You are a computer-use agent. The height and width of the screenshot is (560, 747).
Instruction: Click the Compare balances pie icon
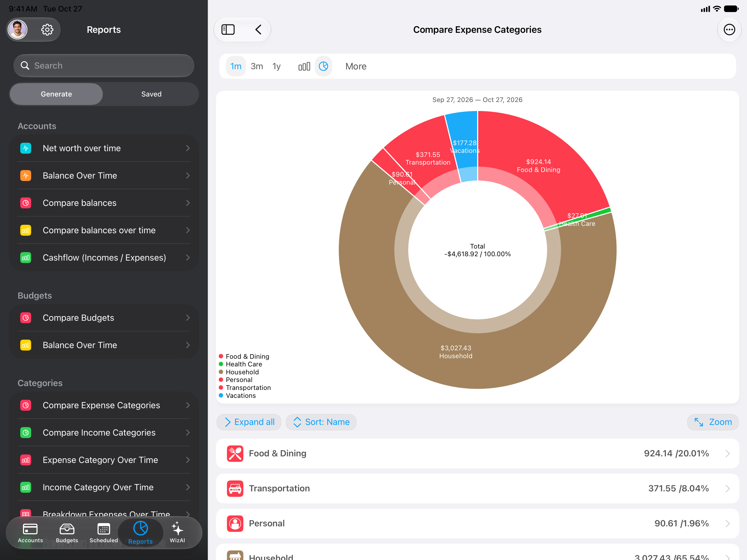[26, 203]
